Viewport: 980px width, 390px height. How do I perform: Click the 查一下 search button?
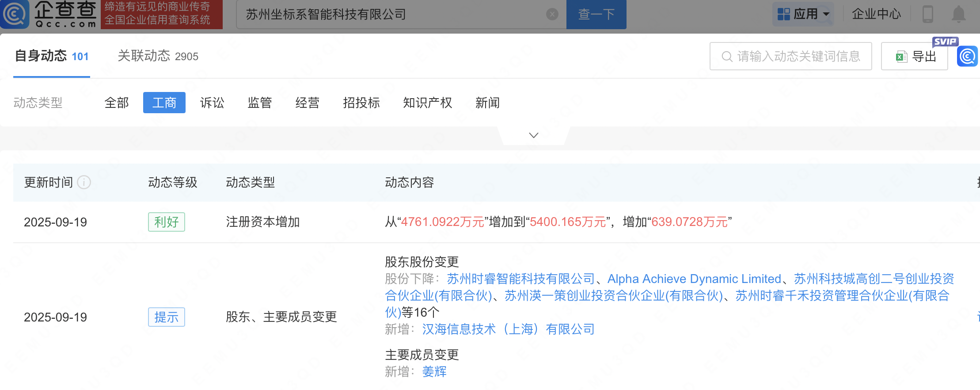pos(596,15)
